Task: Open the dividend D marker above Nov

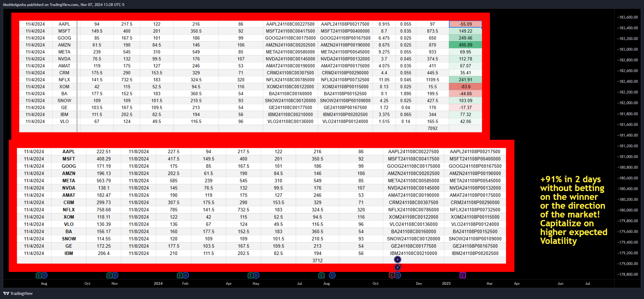Action: pyautogui.click(x=115, y=275)
